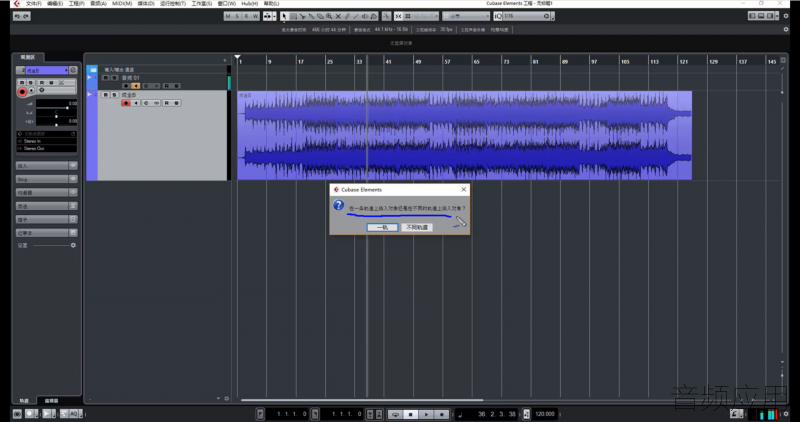This screenshot has height=422, width=800.
Task: Expand the 插入 inserts inspector section
Action: (x=42, y=165)
